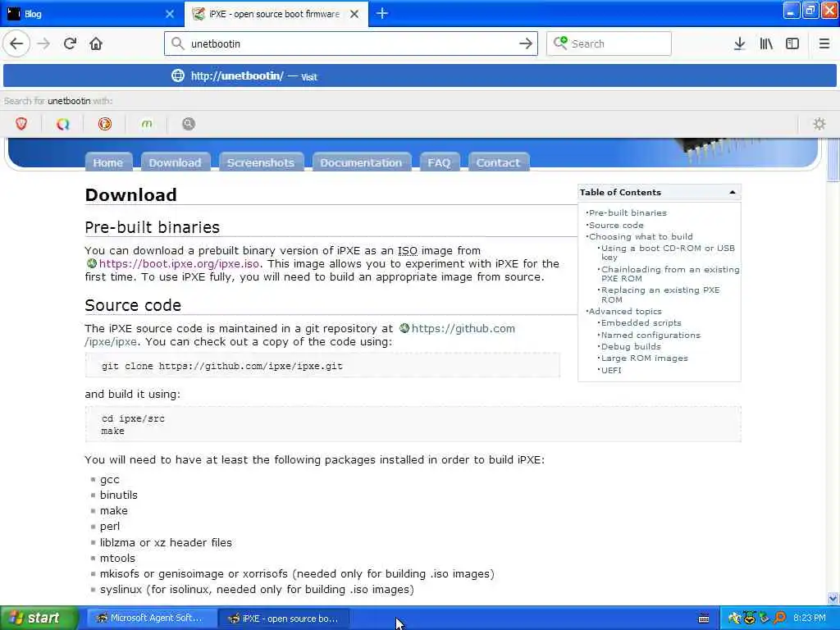Viewport: 840px width, 630px height.
Task: Close the Blog tab
Action: tap(170, 14)
